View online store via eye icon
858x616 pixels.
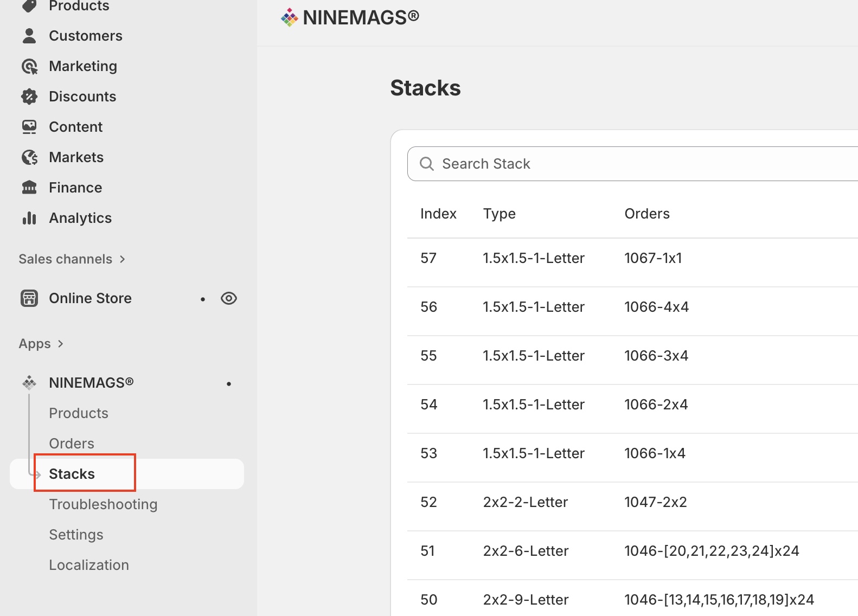point(229,298)
